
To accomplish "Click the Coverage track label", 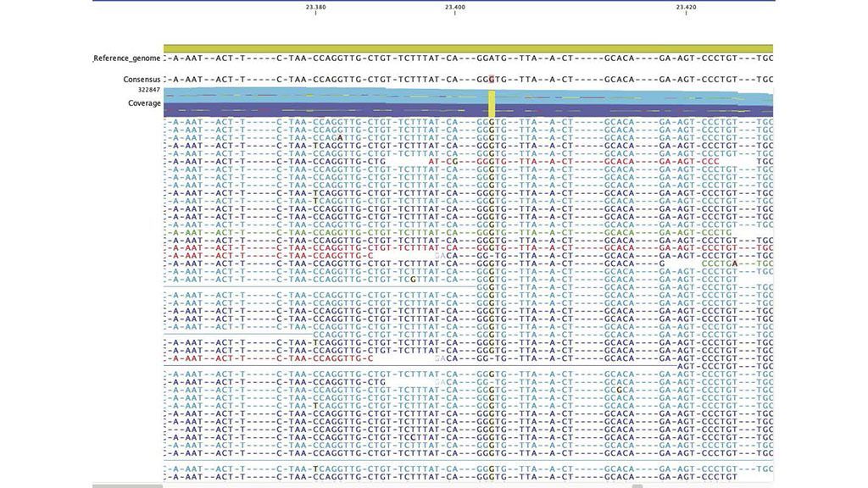I will pyautogui.click(x=144, y=103).
